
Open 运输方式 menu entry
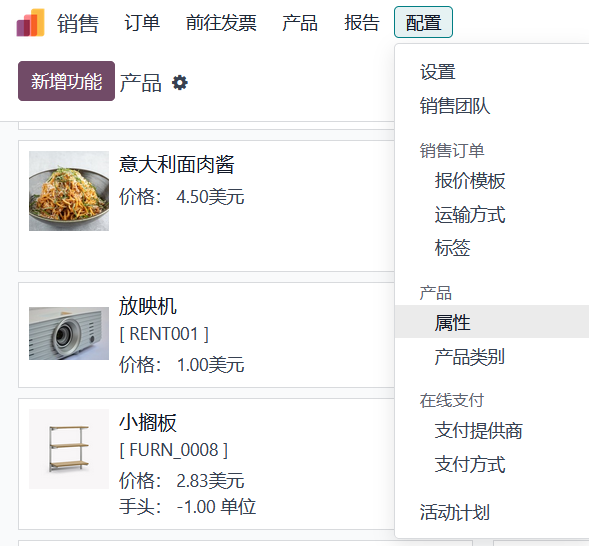(x=470, y=214)
